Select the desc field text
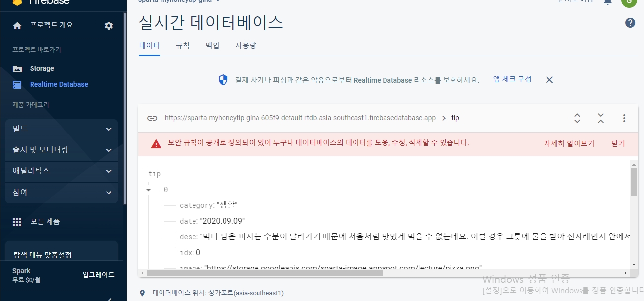The height and width of the screenshot is (301, 644). (x=415, y=237)
